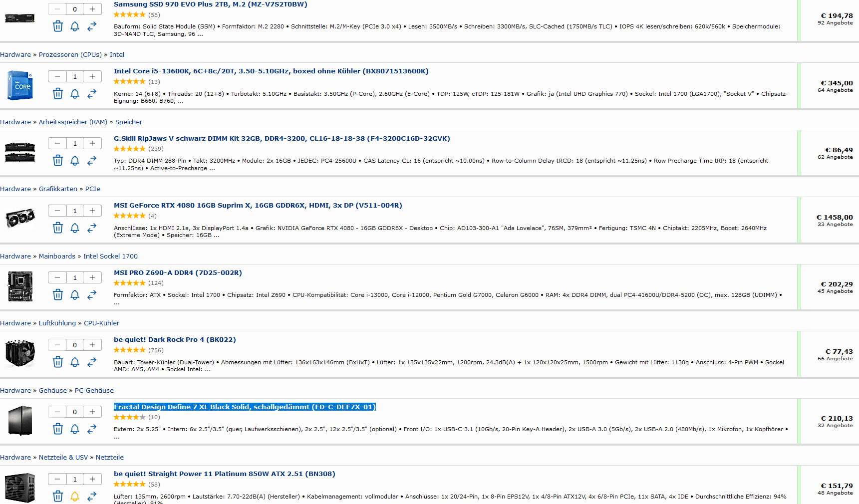Trash the G.Skill RipJaws V RAM kit
Viewport: 859px width, 504px height.
(58, 160)
